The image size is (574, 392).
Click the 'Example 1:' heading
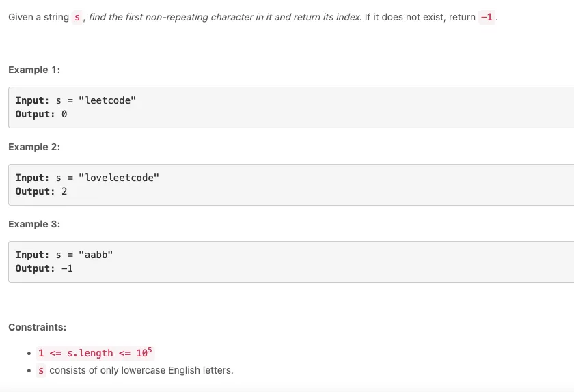[x=34, y=70]
